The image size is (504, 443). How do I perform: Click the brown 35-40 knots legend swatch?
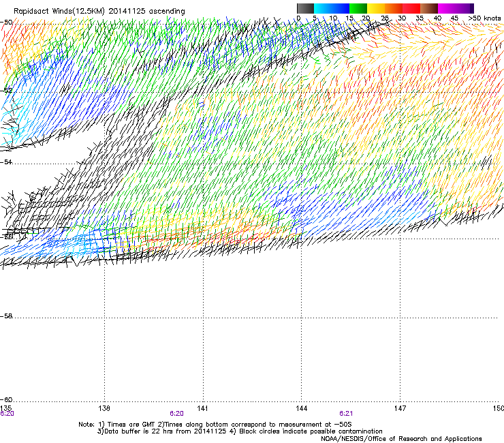429,8
